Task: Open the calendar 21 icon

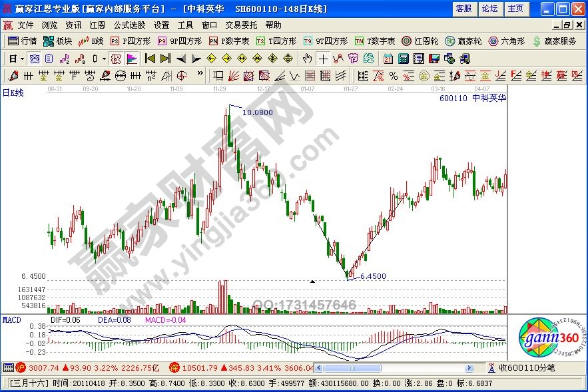Action: tap(388, 59)
